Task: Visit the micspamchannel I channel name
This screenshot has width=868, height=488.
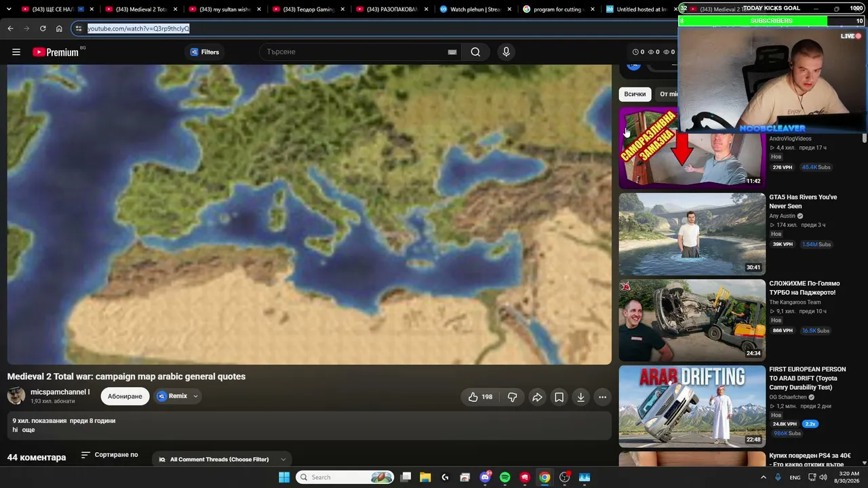Action: (60, 392)
